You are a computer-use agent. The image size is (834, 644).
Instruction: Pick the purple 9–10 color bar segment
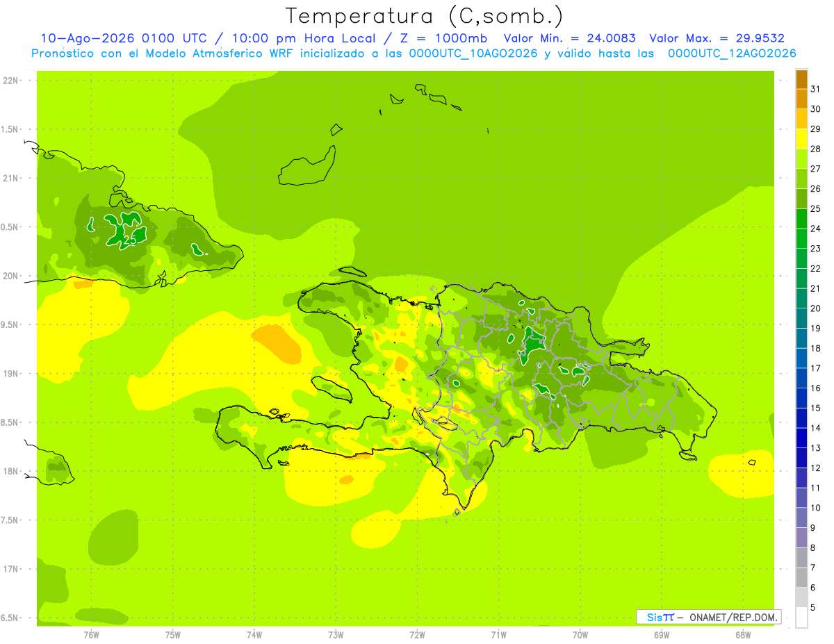tap(801, 518)
